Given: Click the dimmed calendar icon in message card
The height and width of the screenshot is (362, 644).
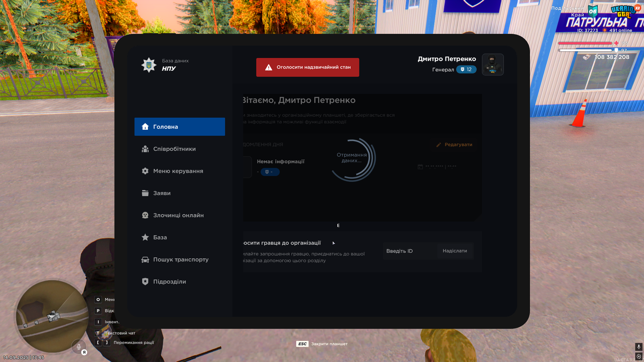Looking at the screenshot, I should (420, 166).
